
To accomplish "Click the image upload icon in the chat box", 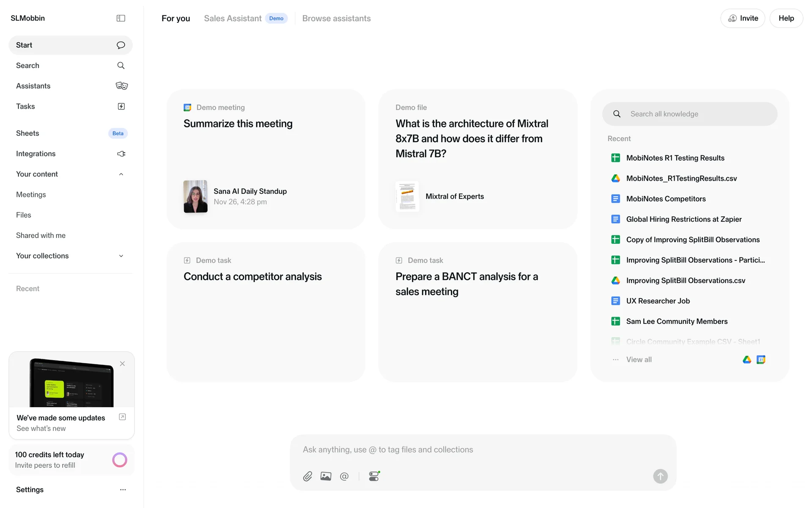I will coord(326,476).
